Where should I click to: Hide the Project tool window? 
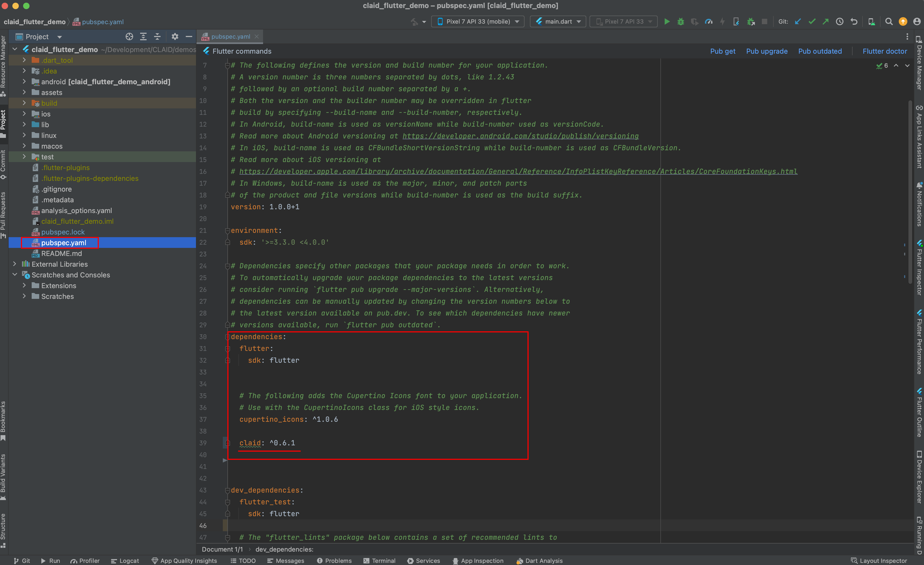(189, 36)
